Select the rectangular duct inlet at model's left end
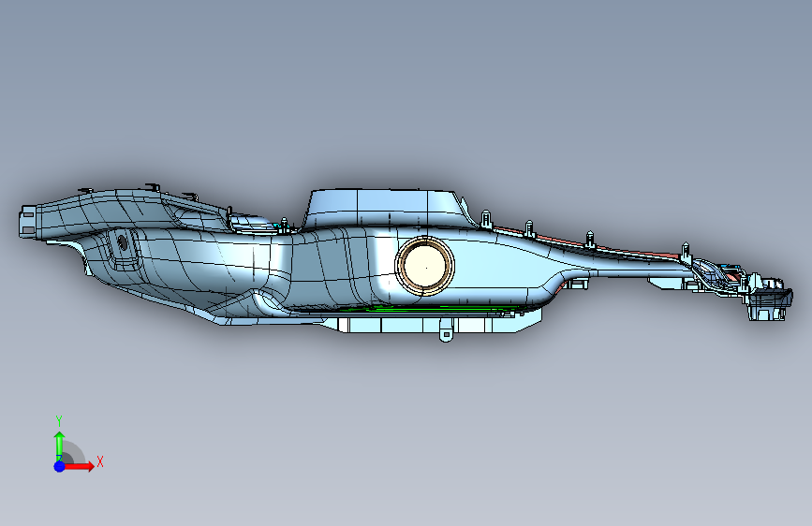 (28, 222)
